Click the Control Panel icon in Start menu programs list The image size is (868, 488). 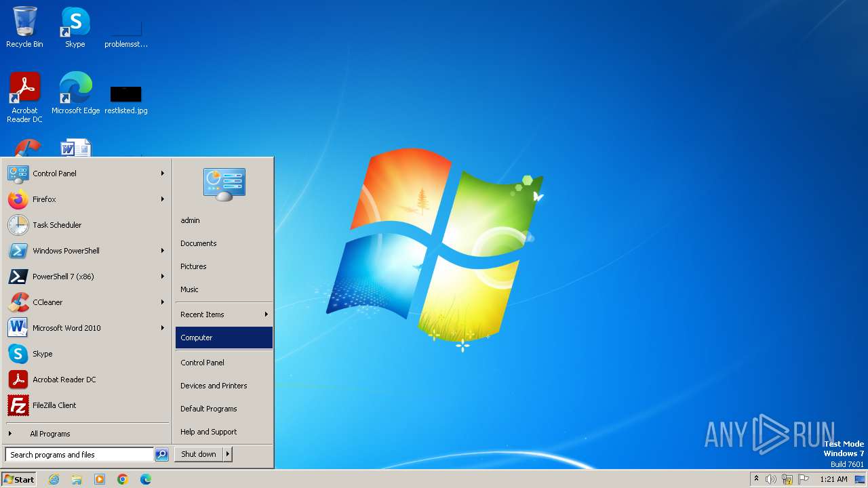point(18,174)
